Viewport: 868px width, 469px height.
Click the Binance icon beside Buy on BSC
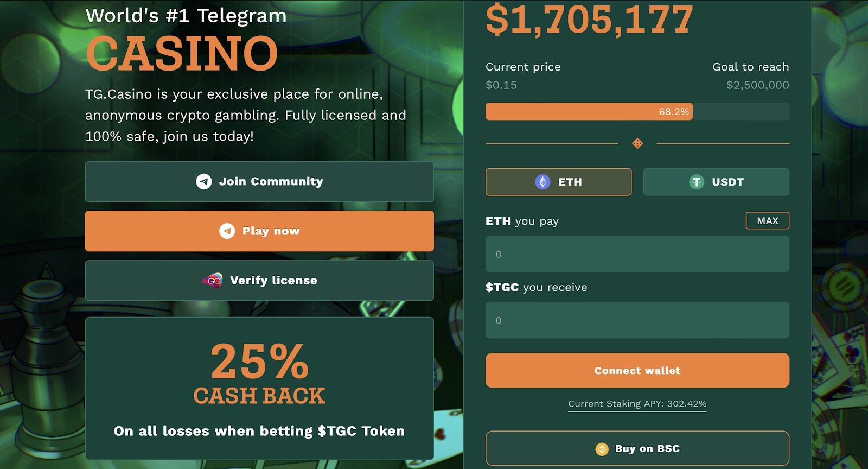tap(602, 449)
